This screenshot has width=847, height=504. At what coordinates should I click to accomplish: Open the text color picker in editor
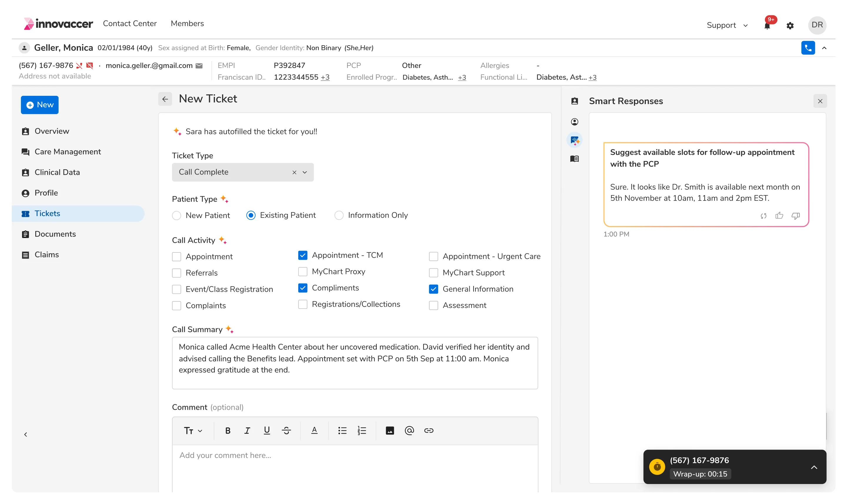pos(314,431)
